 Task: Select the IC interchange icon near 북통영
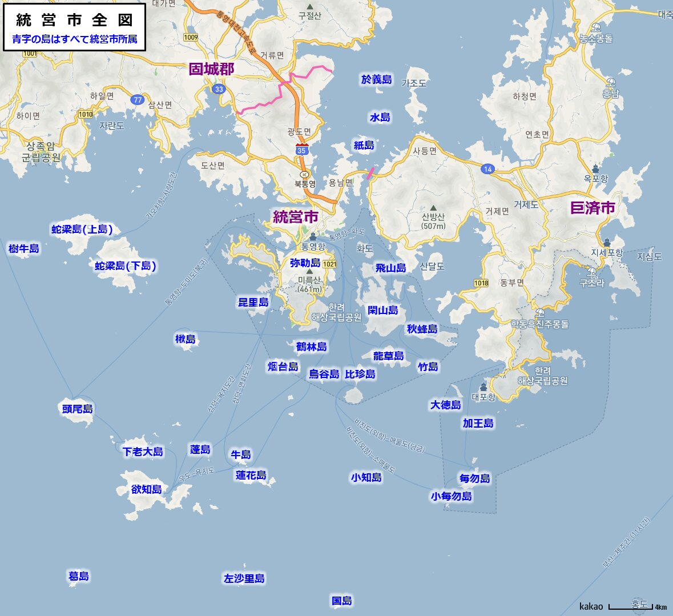pos(305,174)
